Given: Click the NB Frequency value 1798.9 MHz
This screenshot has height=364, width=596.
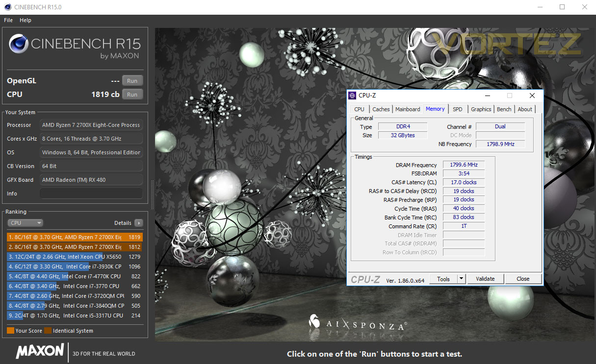Looking at the screenshot, I should (x=500, y=144).
